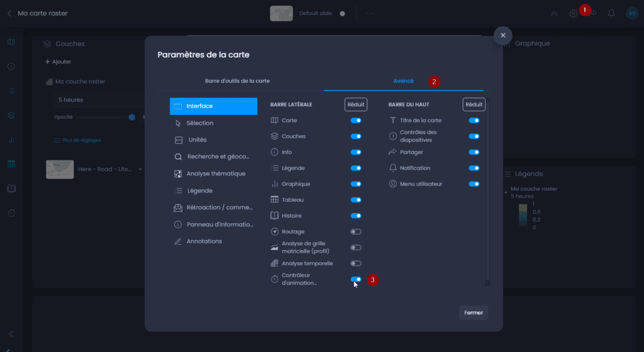
Task: Click the Analyse temporelle grid icon
Action: [274, 263]
